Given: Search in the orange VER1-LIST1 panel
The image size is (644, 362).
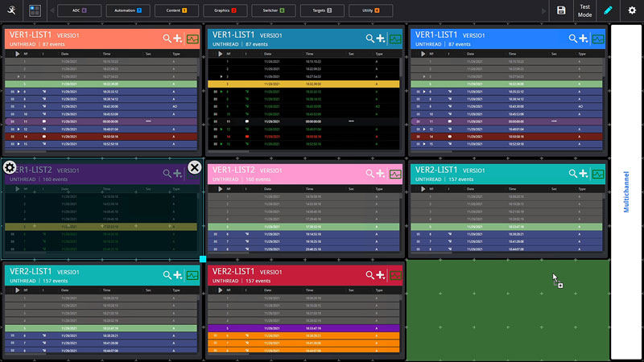Looking at the screenshot, I should (167, 39).
